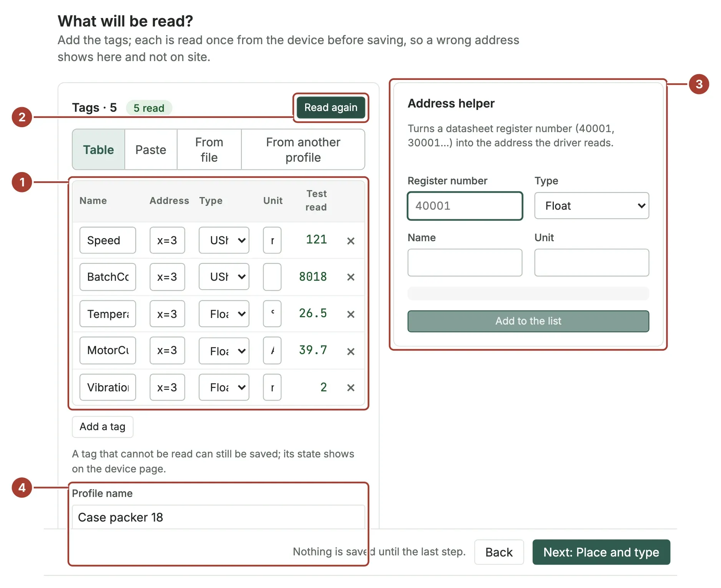Open the Type dropdown for Tempera
The height and width of the screenshot is (588, 721).
click(x=224, y=314)
